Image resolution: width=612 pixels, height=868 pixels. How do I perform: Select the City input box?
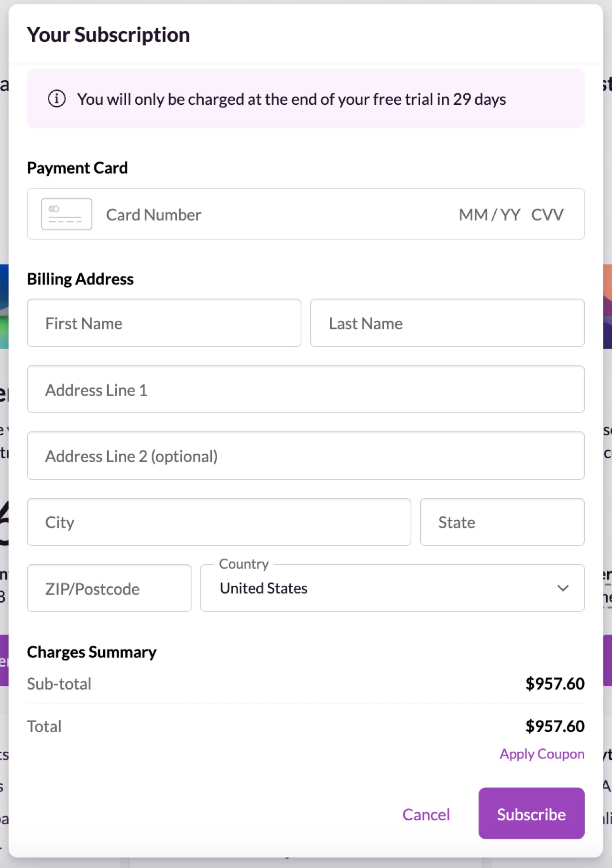(x=219, y=522)
